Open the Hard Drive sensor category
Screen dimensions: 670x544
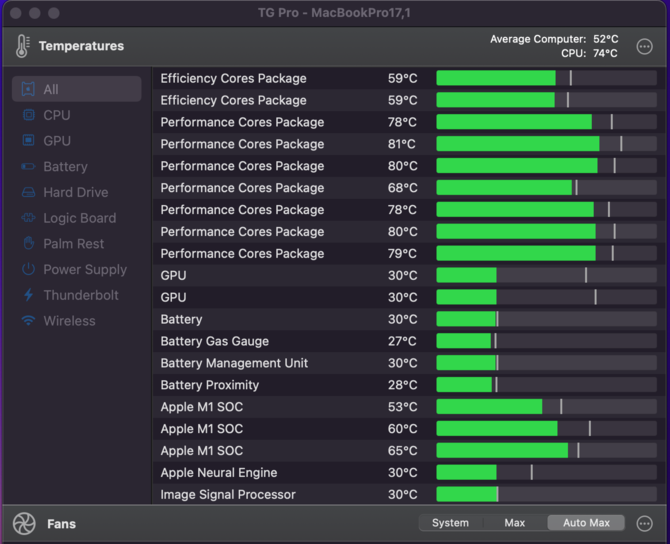click(x=76, y=192)
